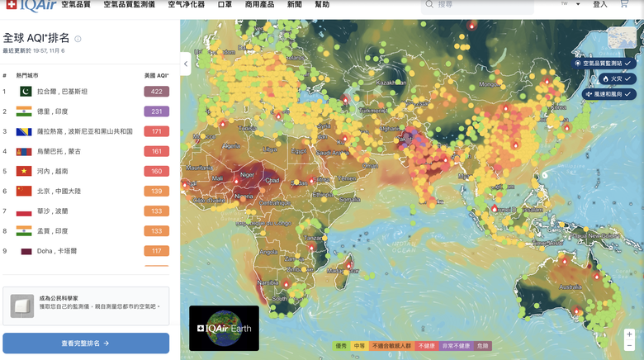Open the TW region dropdown
This screenshot has width=644, height=360.
571,4
